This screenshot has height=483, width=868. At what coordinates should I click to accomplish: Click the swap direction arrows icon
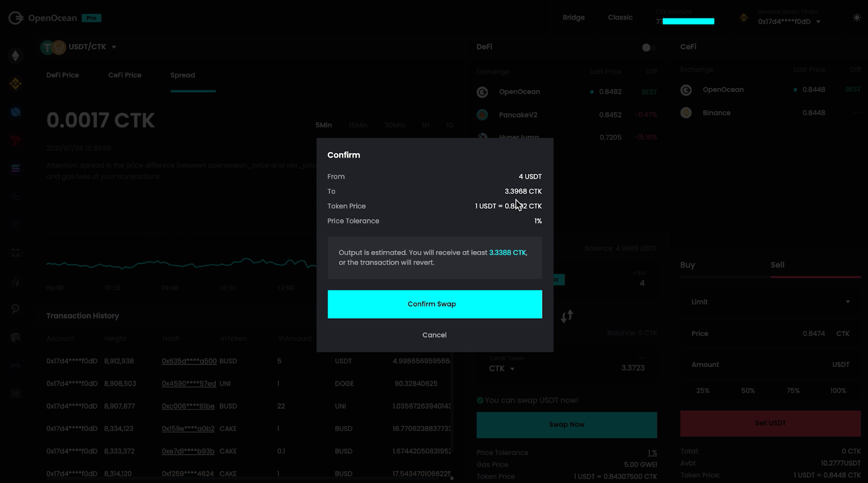pos(567,316)
